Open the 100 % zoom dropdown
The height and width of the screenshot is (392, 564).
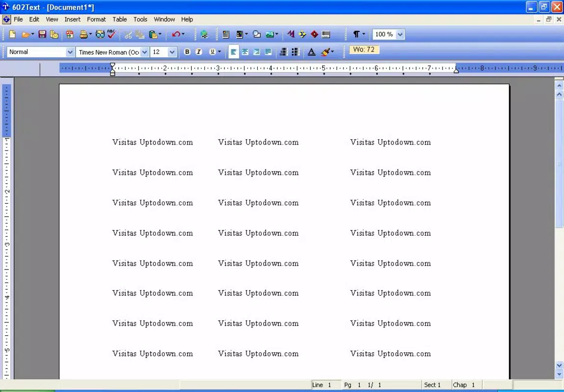[x=400, y=34]
